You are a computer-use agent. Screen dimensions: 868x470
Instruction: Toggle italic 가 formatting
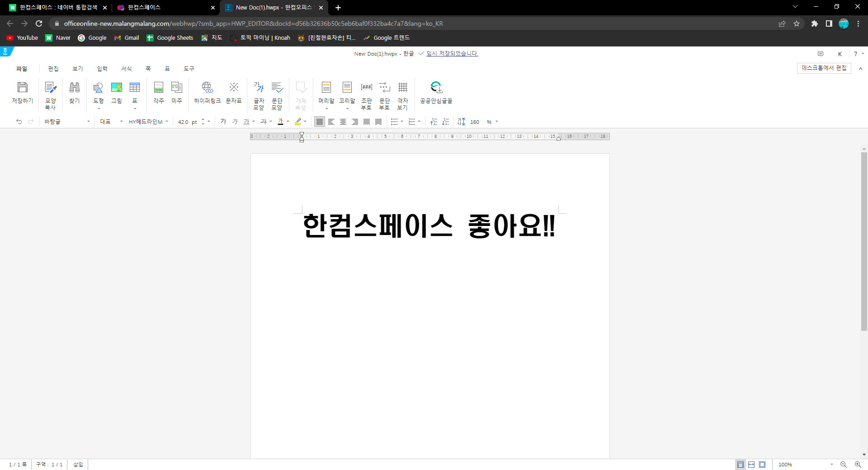[x=235, y=122]
